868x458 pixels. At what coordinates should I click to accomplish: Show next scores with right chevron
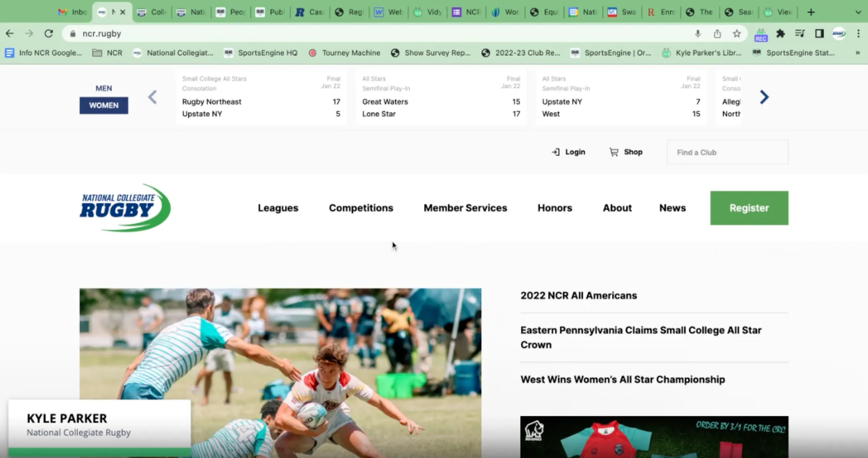[764, 97]
